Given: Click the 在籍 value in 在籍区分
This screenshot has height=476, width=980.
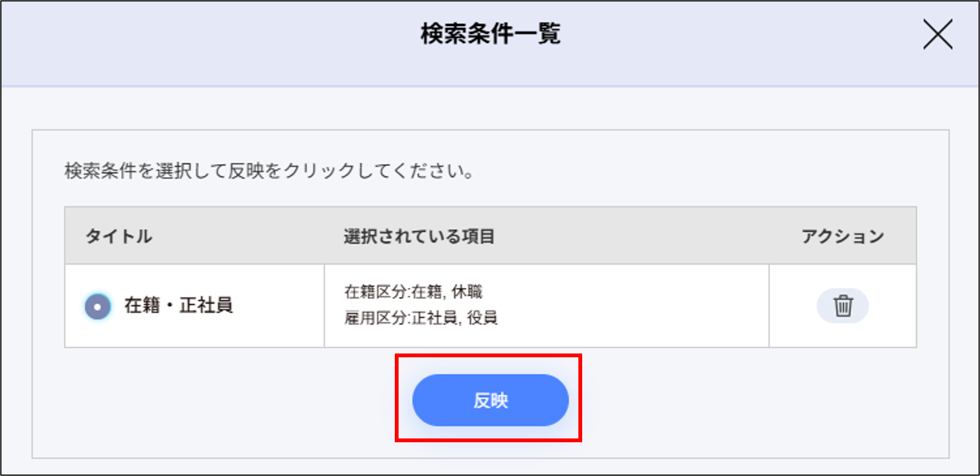Looking at the screenshot, I should (426, 292).
